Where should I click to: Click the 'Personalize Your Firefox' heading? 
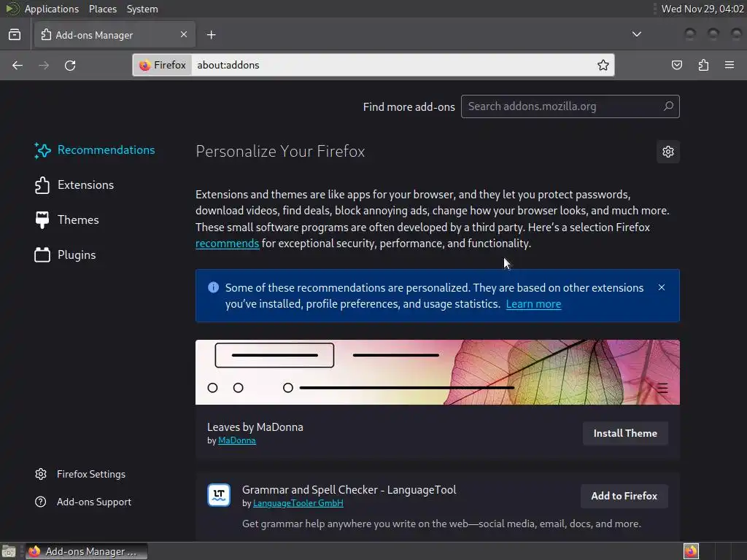[280, 152]
